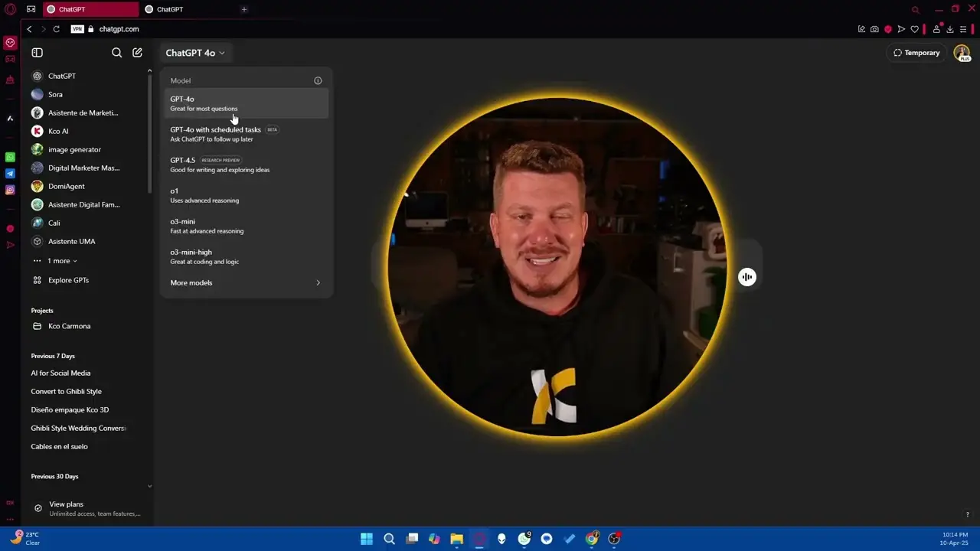Open the search chats magnifier icon

(116, 53)
